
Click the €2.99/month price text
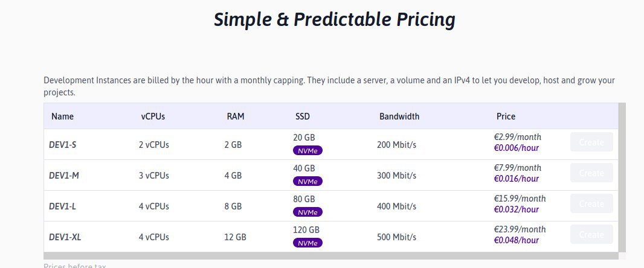point(518,137)
